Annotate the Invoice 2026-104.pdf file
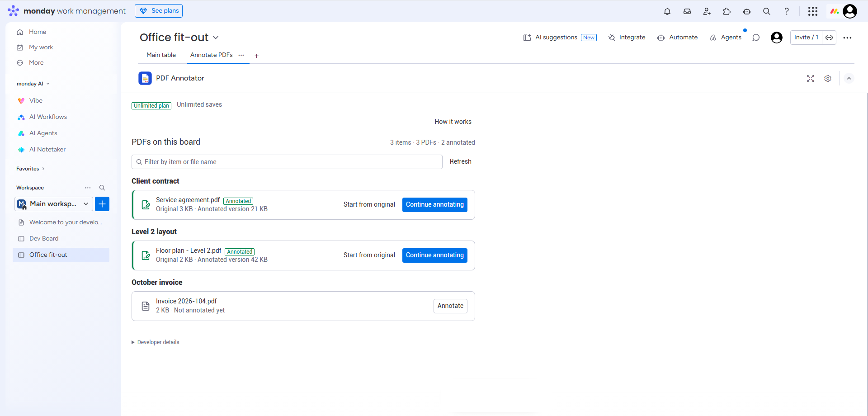 (x=450, y=306)
